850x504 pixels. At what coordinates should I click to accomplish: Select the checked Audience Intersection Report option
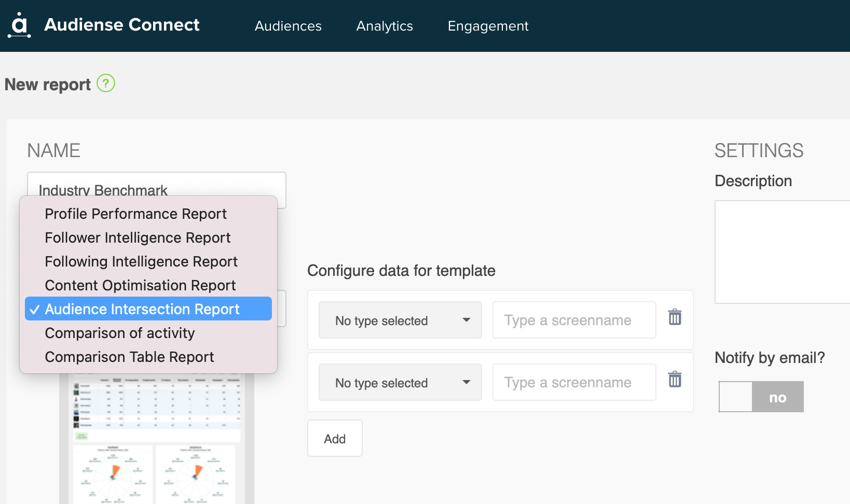(x=148, y=309)
